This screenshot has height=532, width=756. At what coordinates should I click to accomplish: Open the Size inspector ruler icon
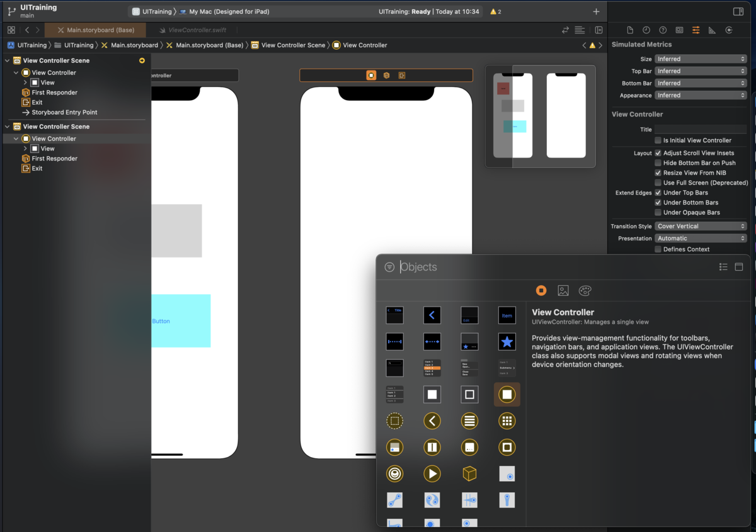click(x=712, y=30)
